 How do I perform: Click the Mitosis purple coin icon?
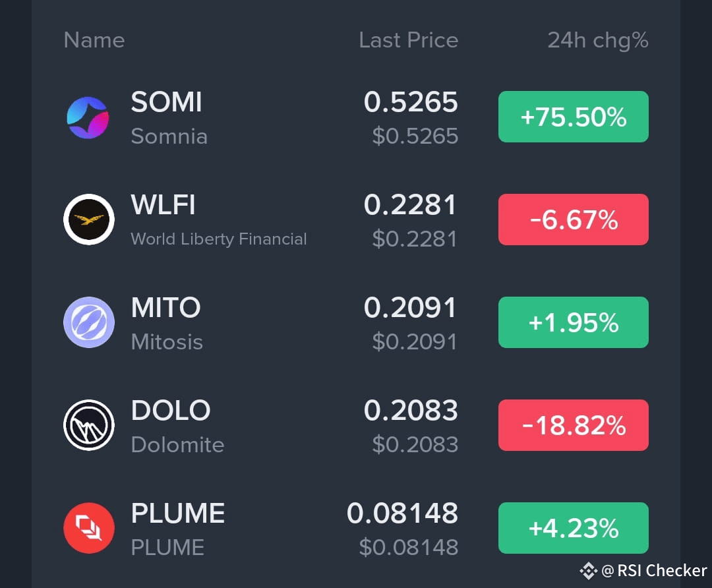pyautogui.click(x=89, y=322)
